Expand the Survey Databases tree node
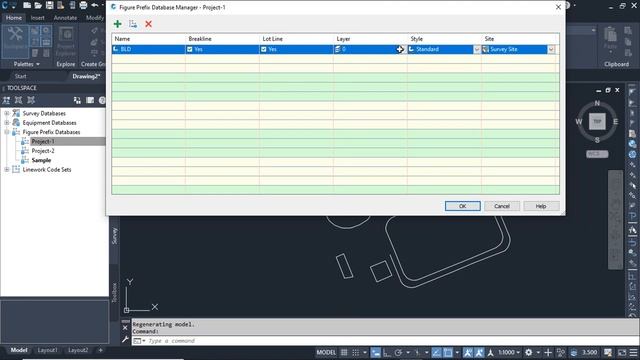 point(7,113)
